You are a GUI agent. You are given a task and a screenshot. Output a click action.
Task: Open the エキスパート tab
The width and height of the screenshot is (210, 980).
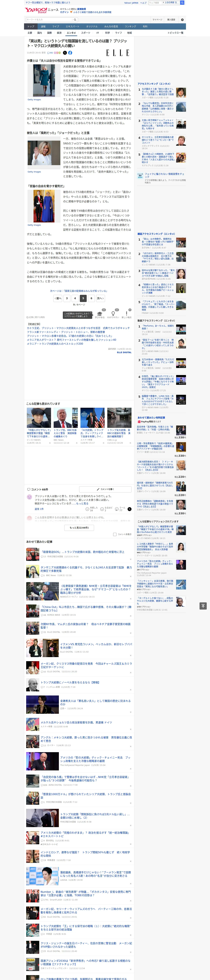[x=72, y=27]
